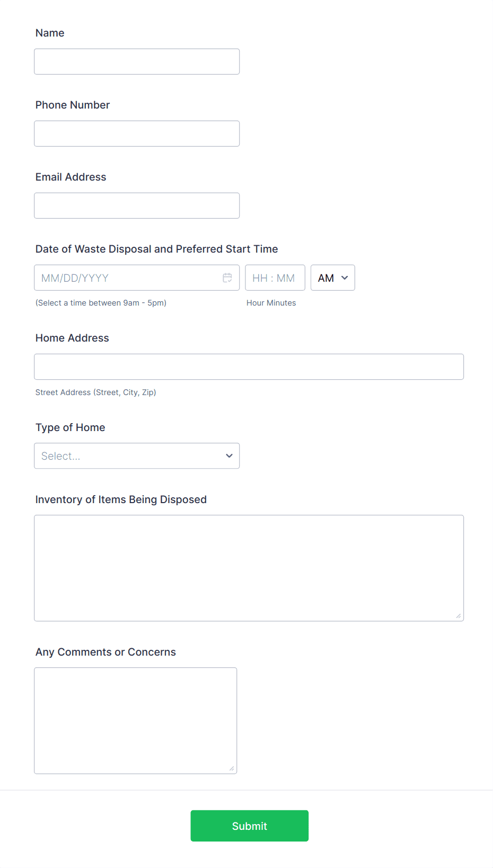Screen dimensions: 493x868
Task: Click the chevron on the AM/PM selector
Action: [x=344, y=277]
